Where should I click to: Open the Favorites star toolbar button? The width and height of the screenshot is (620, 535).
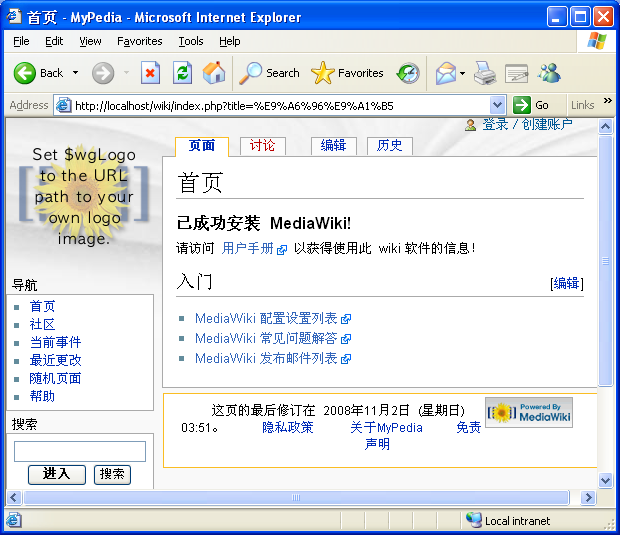click(x=347, y=73)
